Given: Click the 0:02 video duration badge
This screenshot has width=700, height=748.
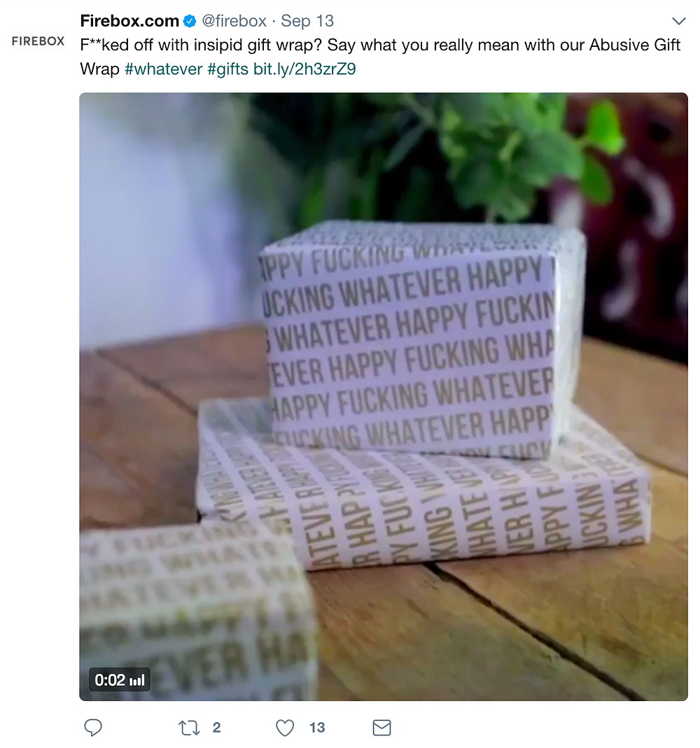Looking at the screenshot, I should [x=119, y=680].
